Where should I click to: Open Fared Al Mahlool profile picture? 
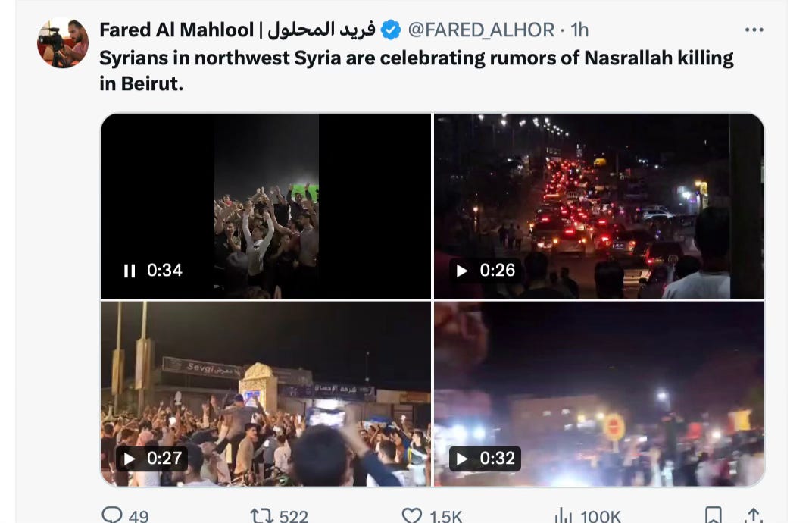(x=63, y=43)
